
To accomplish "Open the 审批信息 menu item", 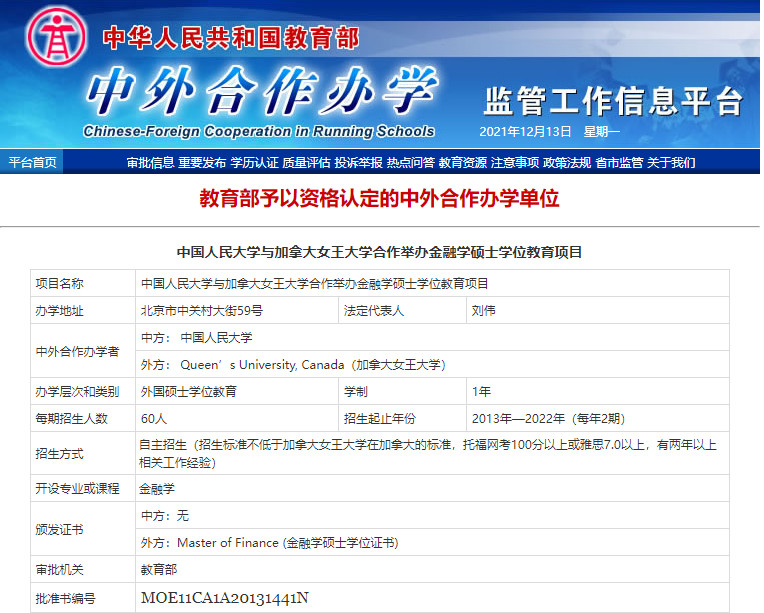I will pyautogui.click(x=151, y=162).
